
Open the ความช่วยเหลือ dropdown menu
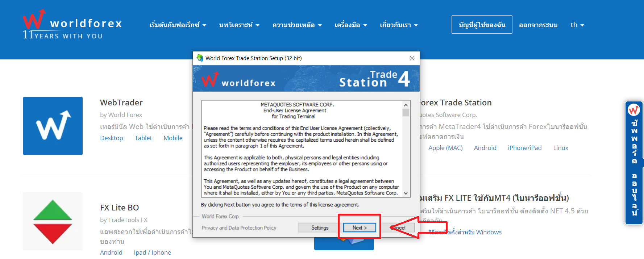[297, 25]
